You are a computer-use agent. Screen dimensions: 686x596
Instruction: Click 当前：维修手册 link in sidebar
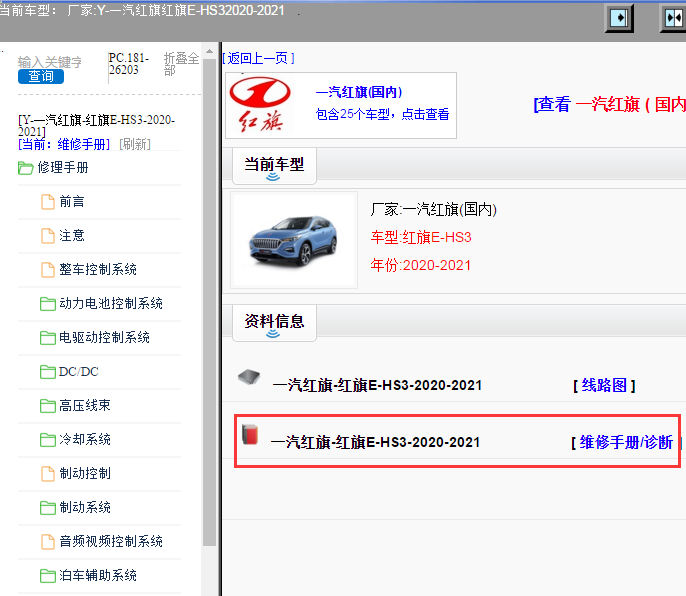[64, 144]
